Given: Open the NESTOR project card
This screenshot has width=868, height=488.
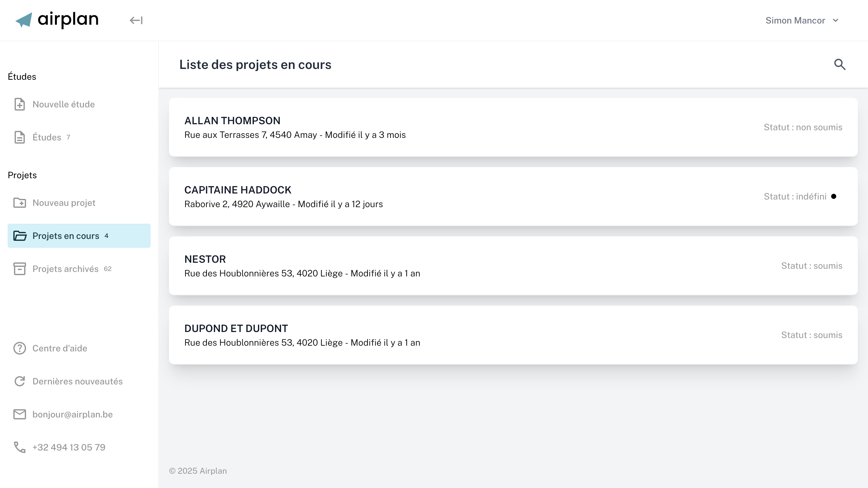Looking at the screenshot, I should coord(513,266).
